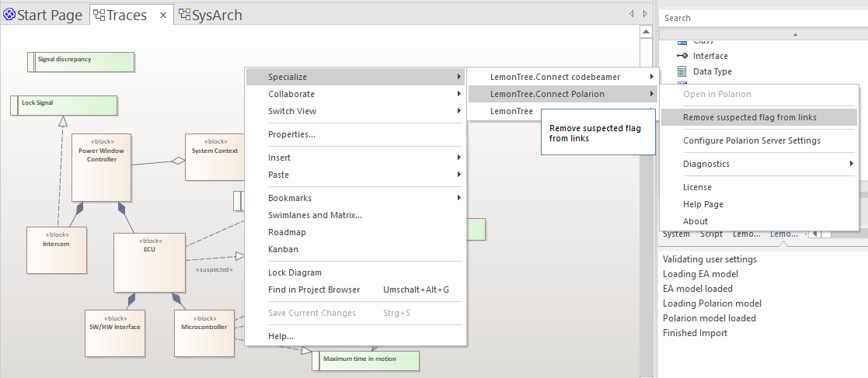Click the Start Page tab icon
868x378 pixels.
9,15
